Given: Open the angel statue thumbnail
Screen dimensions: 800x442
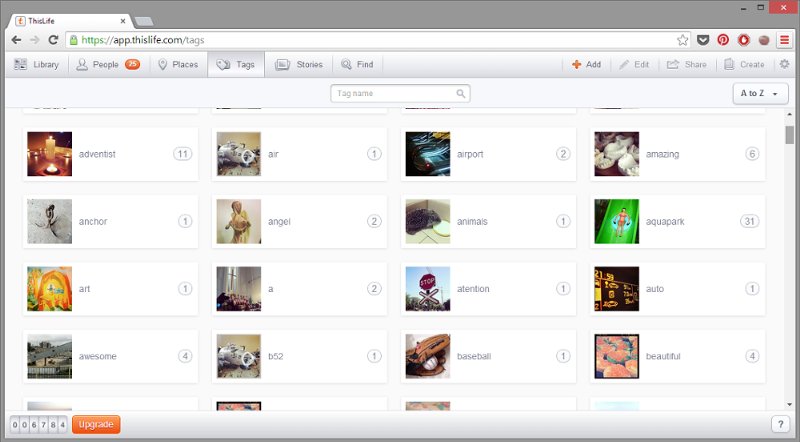Looking at the screenshot, I should click(x=239, y=222).
